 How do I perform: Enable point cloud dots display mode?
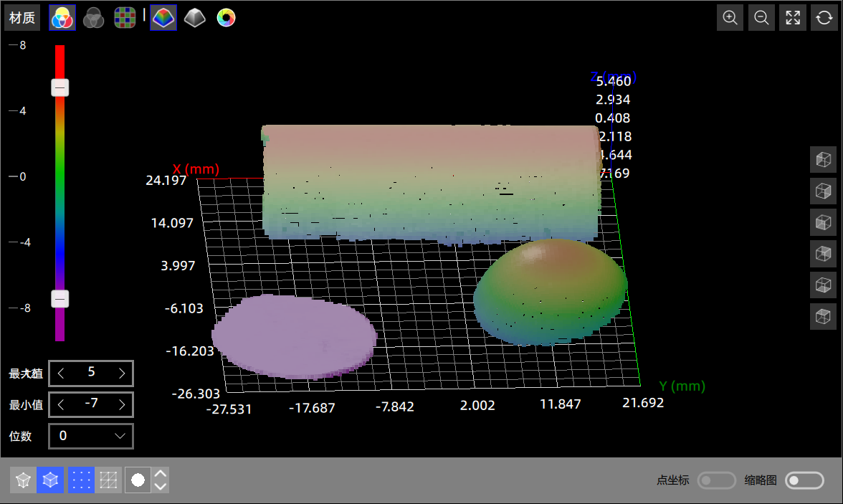(81, 480)
